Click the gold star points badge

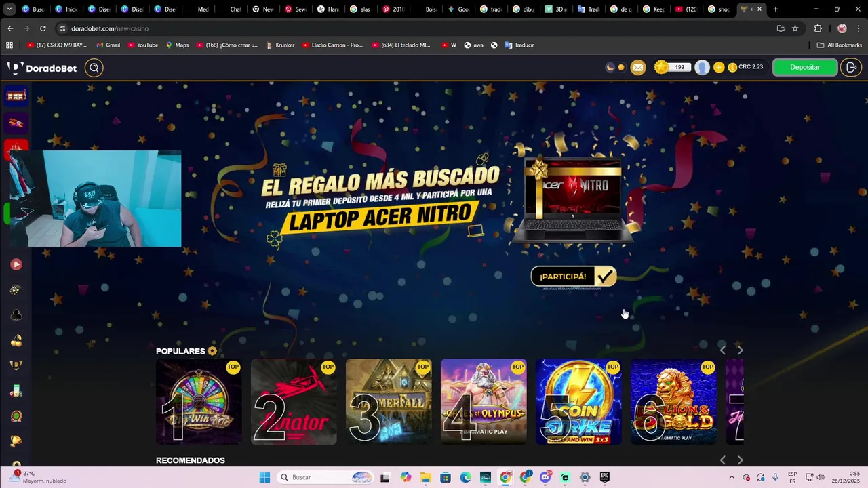[x=661, y=67]
